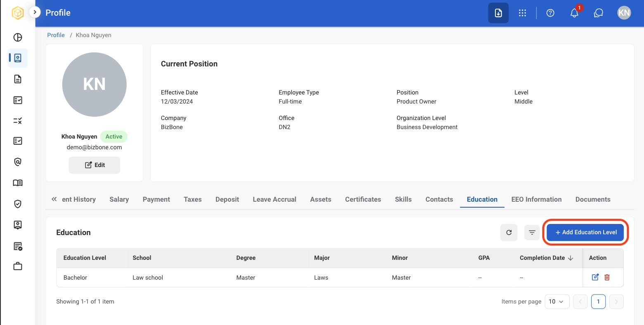The width and height of the screenshot is (644, 325).
Task: Open the Education filter icon
Action: pos(532,232)
